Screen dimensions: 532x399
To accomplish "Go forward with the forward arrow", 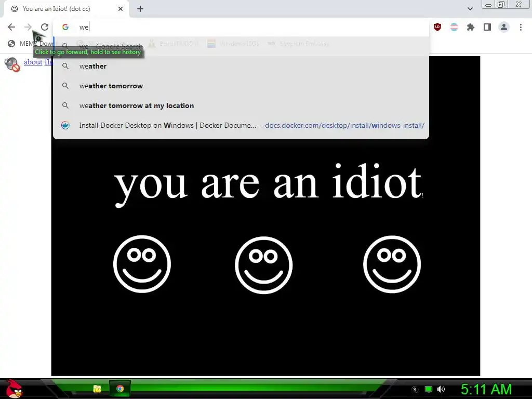I will [28, 27].
